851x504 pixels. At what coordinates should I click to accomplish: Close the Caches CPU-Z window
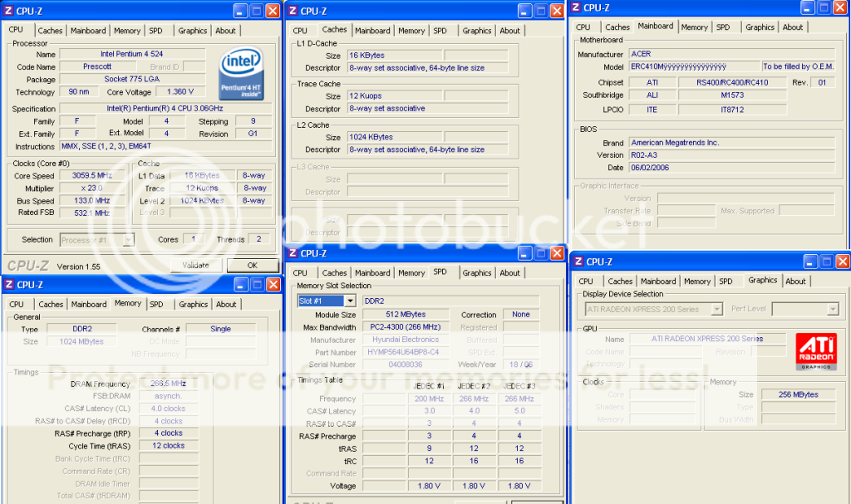(558, 11)
